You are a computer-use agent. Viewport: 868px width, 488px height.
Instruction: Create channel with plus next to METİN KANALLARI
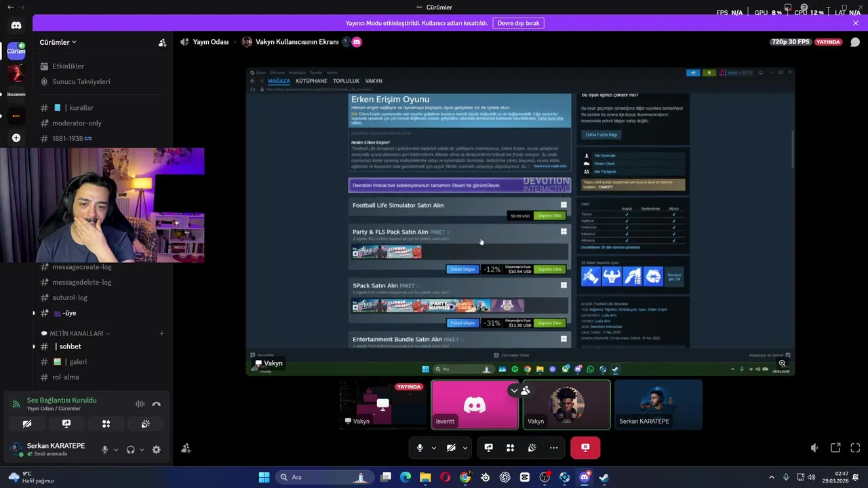pos(161,333)
